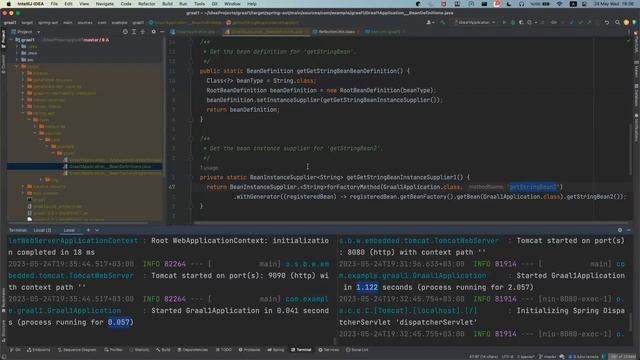Hide the Project panel with minus icon
This screenshot has height=360, width=640.
click(162, 31)
